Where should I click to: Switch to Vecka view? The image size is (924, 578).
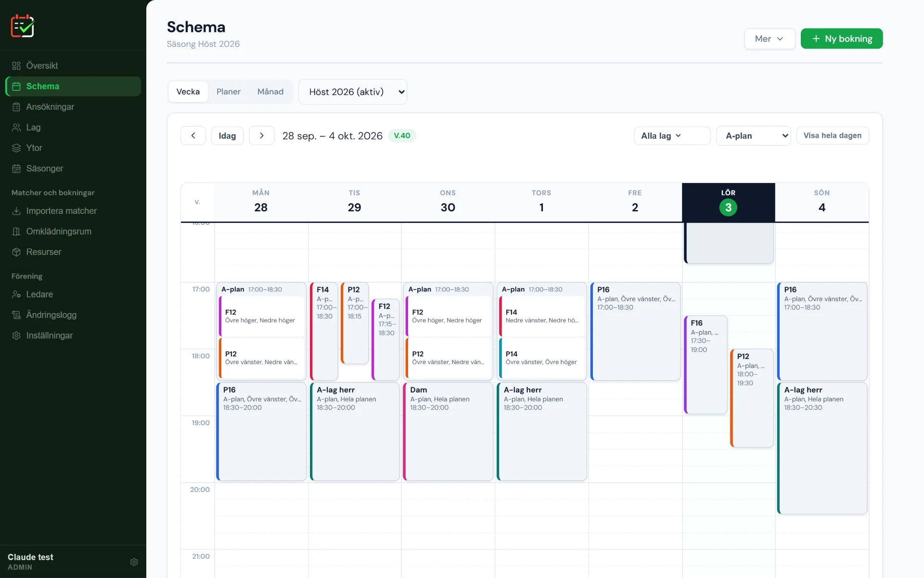pyautogui.click(x=188, y=92)
